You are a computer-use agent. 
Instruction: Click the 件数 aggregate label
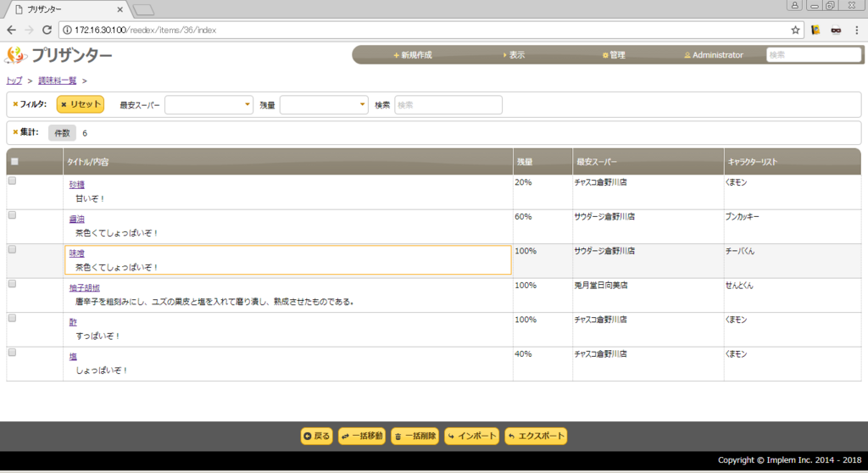62,133
